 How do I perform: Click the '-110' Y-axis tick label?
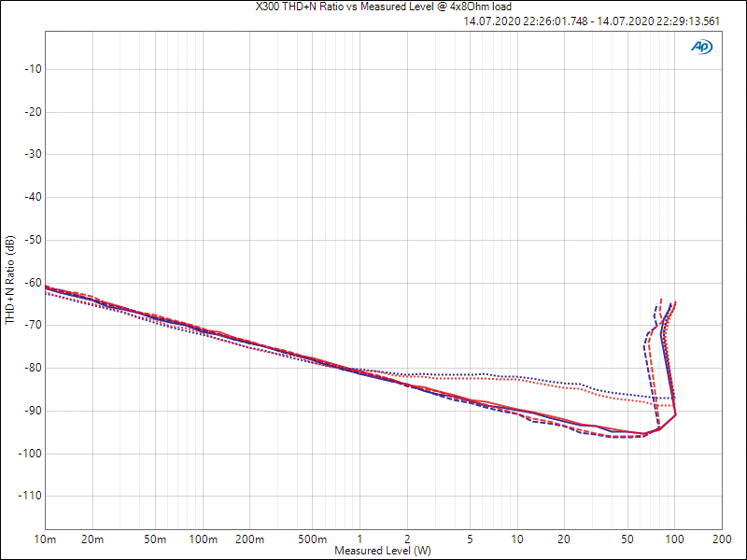coord(31,497)
